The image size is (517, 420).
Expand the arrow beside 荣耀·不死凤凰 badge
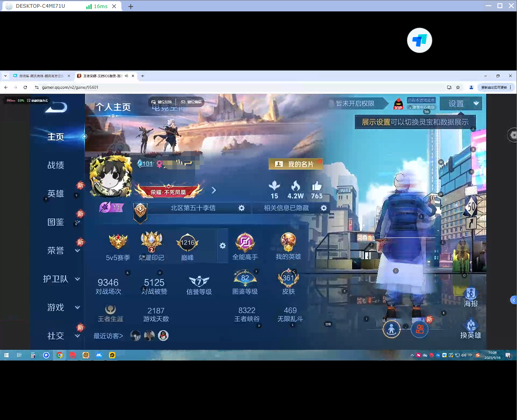[x=213, y=190]
